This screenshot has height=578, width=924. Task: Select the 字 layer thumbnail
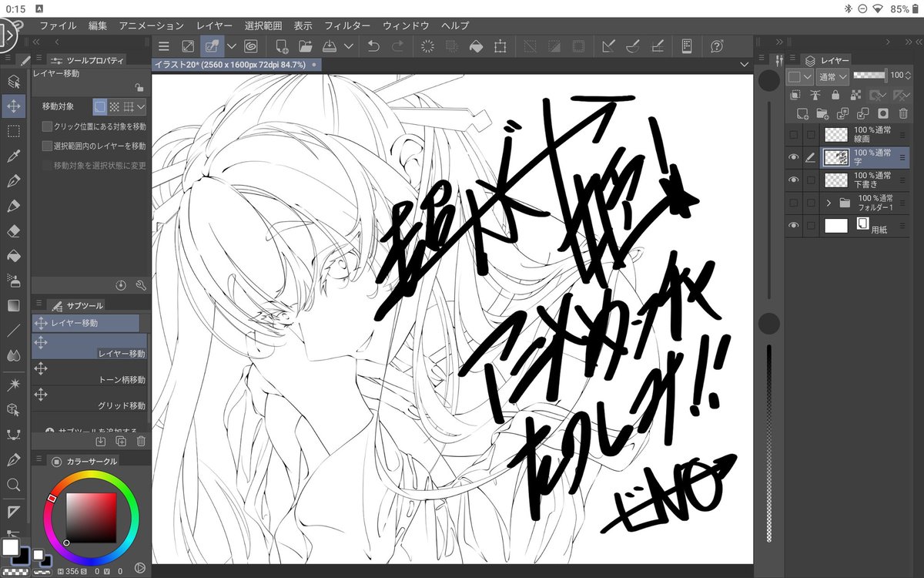point(835,157)
